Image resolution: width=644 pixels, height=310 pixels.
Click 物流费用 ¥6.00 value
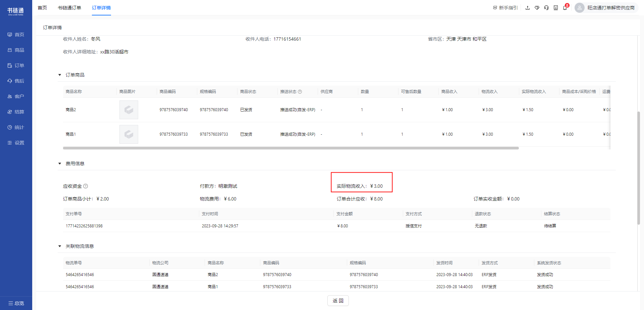pos(230,199)
